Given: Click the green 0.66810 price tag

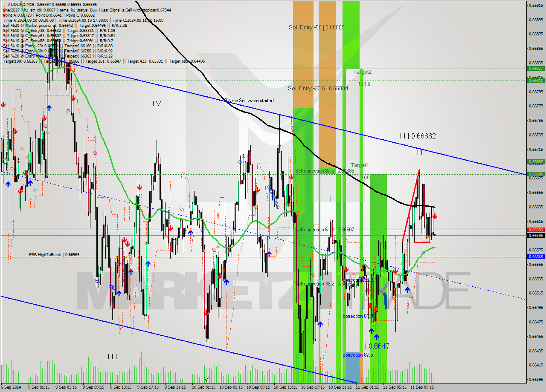Looking at the screenshot, I should [x=536, y=80].
